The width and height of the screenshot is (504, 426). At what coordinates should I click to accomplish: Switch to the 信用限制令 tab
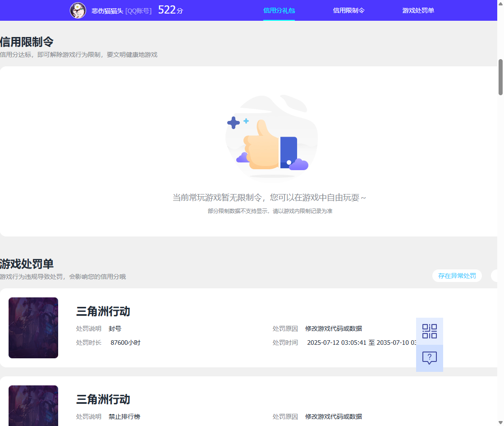coord(348,11)
